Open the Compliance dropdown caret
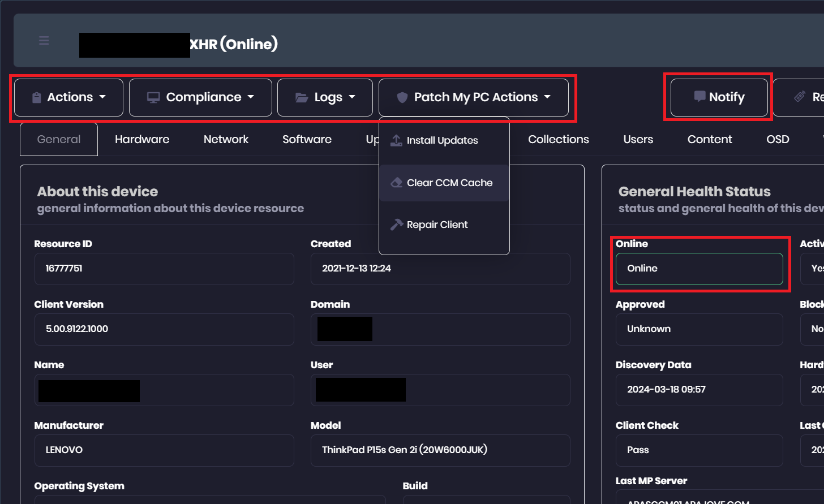The image size is (824, 504). click(x=251, y=97)
